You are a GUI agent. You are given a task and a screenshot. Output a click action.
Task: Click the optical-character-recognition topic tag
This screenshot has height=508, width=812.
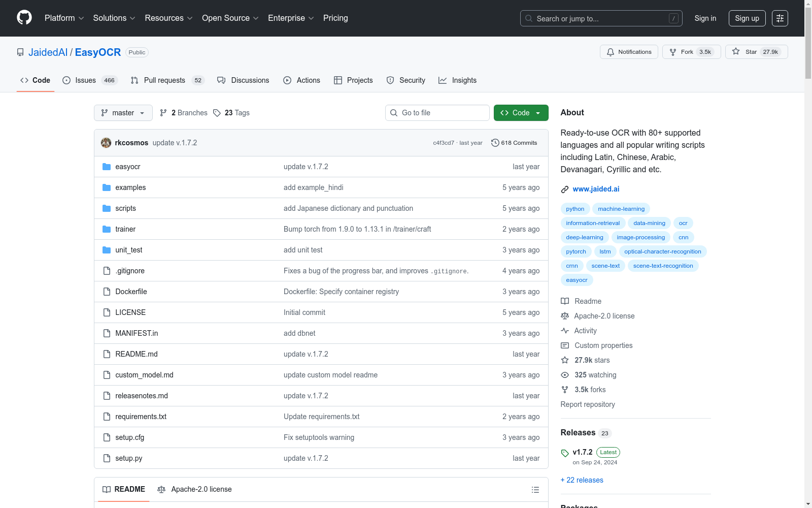coord(663,251)
